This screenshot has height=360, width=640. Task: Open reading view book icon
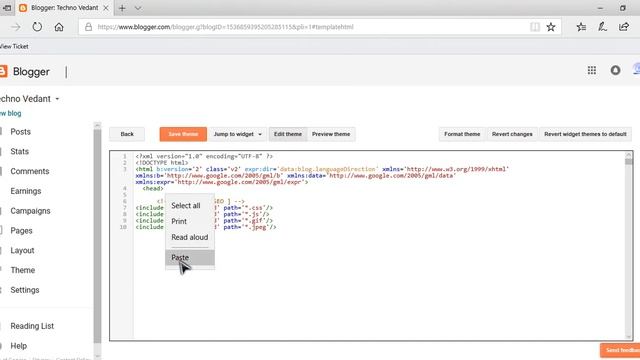pyautogui.click(x=535, y=27)
